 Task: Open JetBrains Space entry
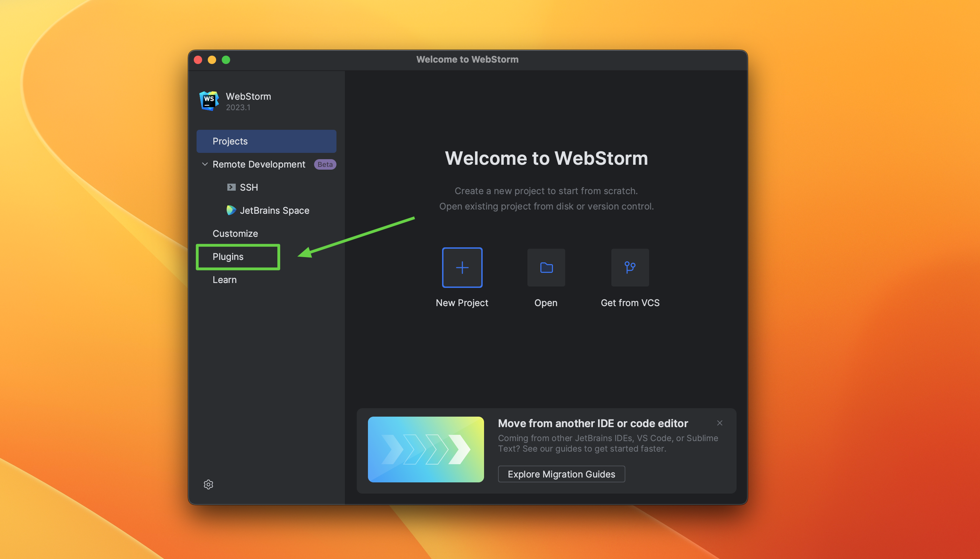275,210
